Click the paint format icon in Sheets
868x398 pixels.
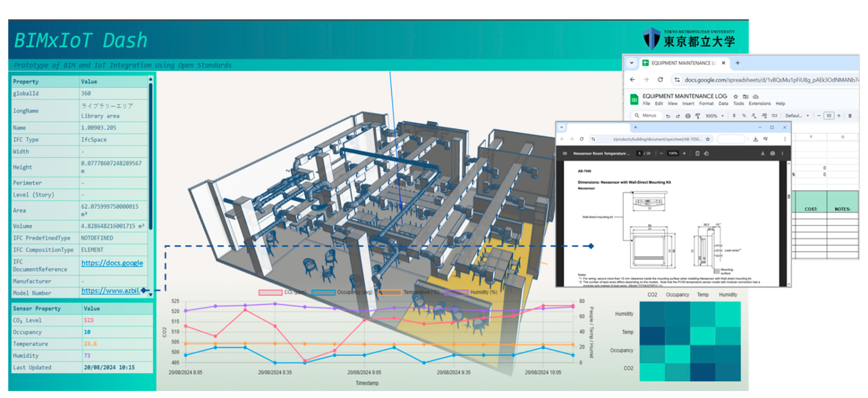click(698, 116)
